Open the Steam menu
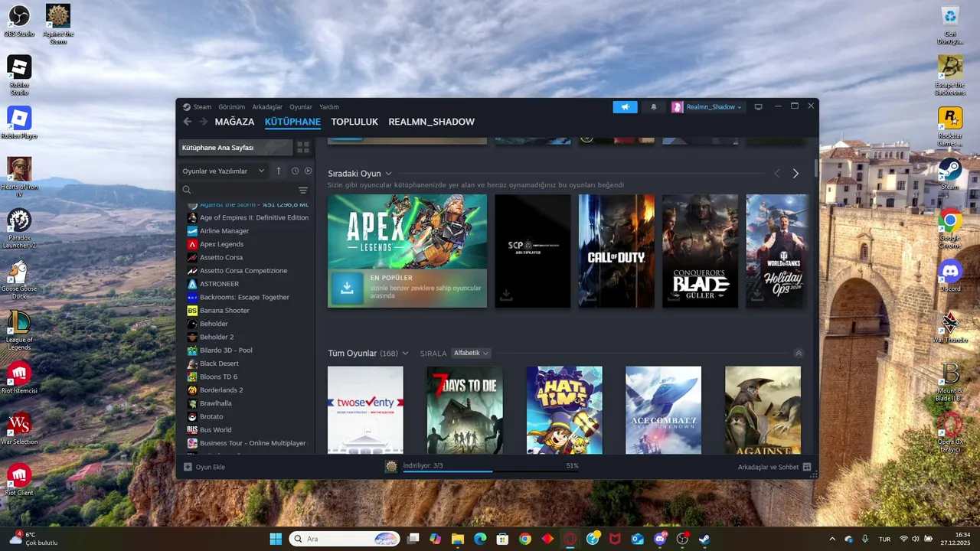This screenshot has width=980, height=551. click(202, 107)
